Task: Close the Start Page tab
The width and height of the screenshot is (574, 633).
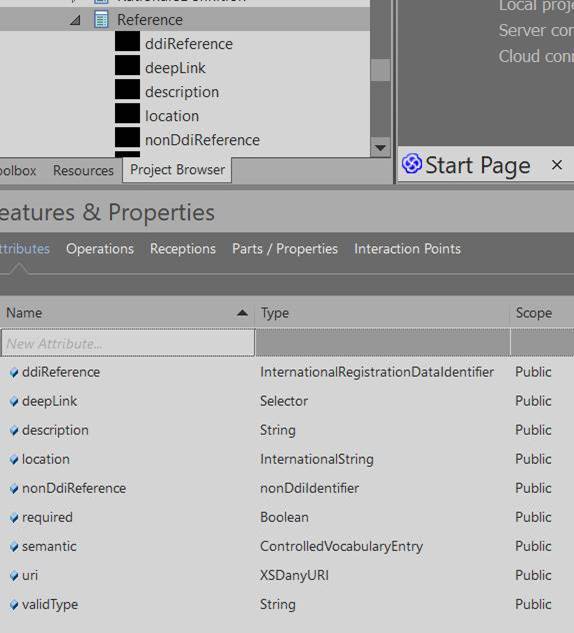Action: point(557,165)
